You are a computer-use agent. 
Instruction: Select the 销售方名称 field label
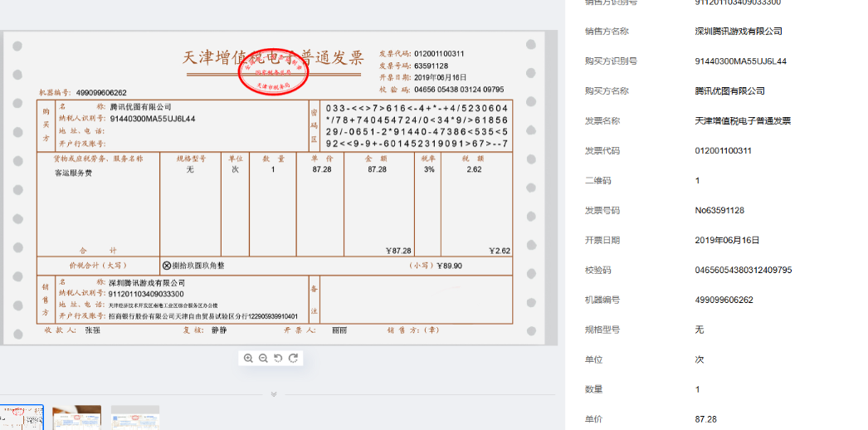tap(607, 31)
